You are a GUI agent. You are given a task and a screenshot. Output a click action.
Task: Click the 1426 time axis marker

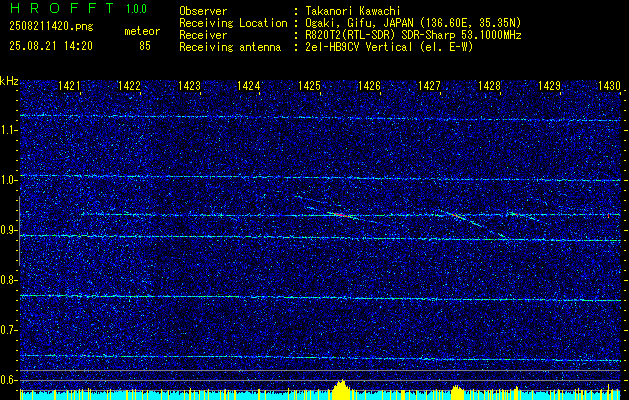369,85
